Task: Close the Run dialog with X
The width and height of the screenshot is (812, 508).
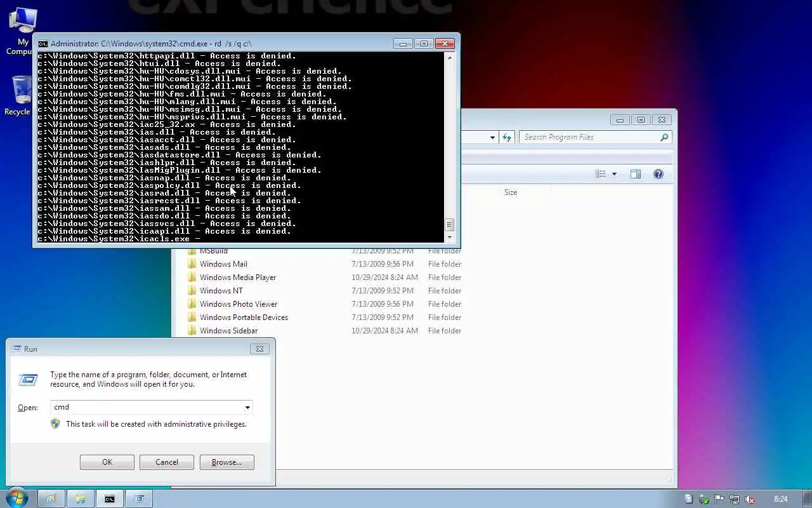Action: [259, 349]
